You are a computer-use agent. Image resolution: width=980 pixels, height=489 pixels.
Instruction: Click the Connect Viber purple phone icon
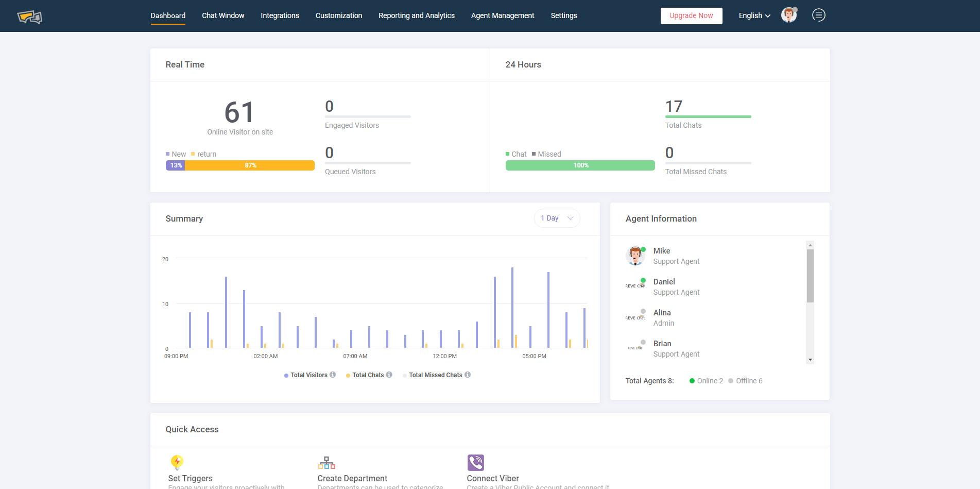(475, 462)
